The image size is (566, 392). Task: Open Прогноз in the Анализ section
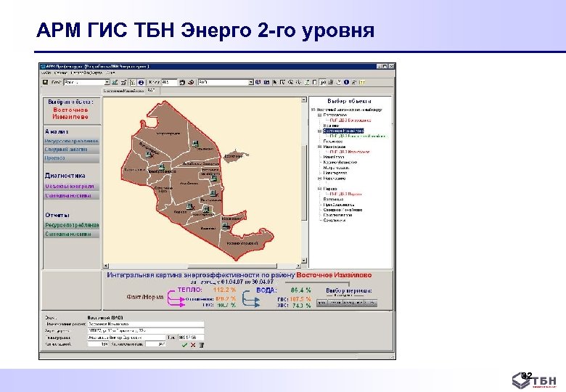(x=71, y=158)
